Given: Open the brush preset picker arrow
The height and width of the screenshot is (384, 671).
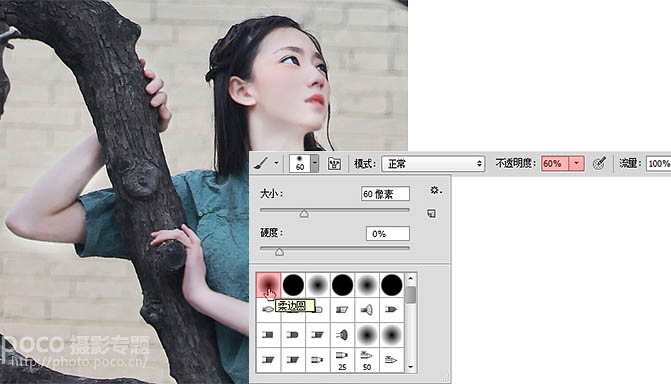Looking at the screenshot, I should 315,163.
